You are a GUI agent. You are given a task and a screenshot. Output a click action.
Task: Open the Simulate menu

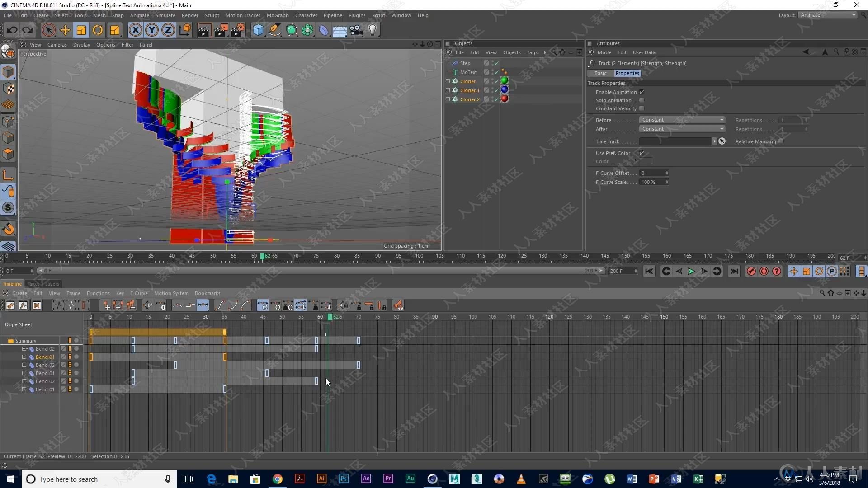(x=165, y=15)
